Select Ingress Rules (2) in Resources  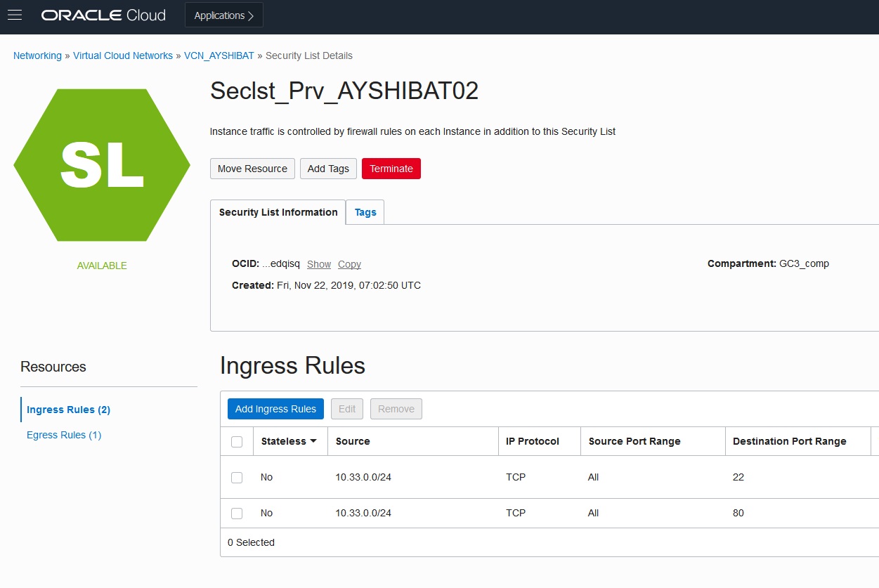point(68,410)
